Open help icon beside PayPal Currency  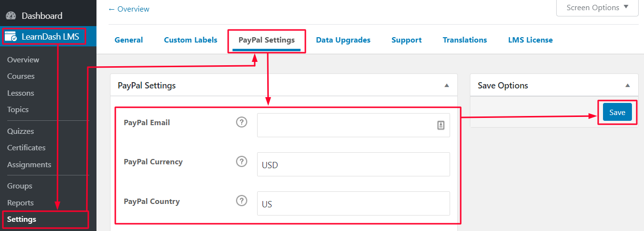(242, 161)
